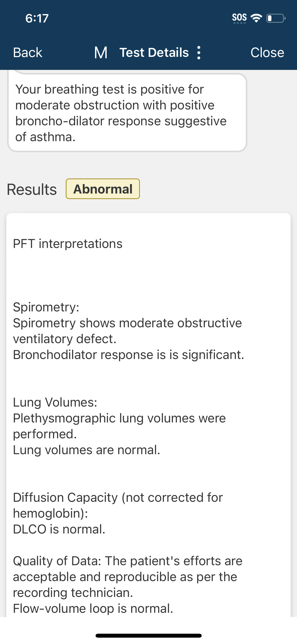The width and height of the screenshot is (297, 644).
Task: Tap the Bronchodilator response line
Action: point(129,355)
